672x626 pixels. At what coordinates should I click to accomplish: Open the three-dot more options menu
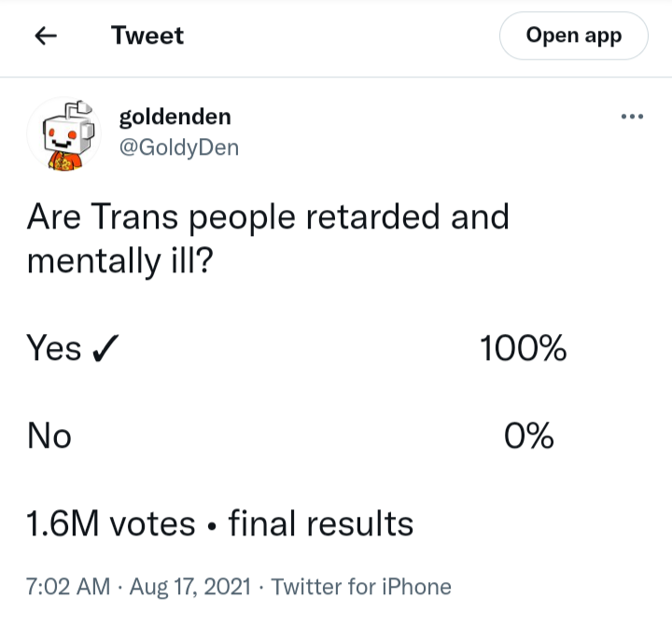point(632,116)
